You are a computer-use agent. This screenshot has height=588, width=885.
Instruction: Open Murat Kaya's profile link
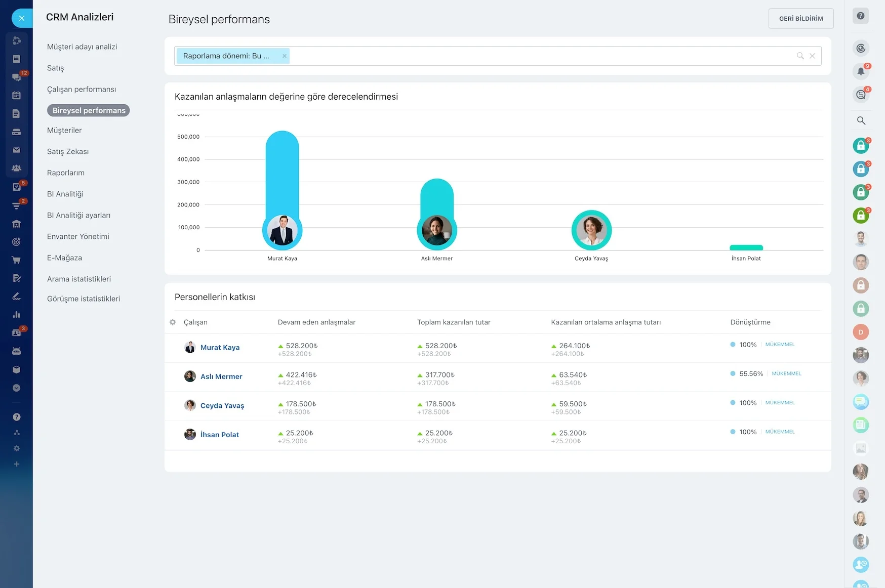[220, 347]
